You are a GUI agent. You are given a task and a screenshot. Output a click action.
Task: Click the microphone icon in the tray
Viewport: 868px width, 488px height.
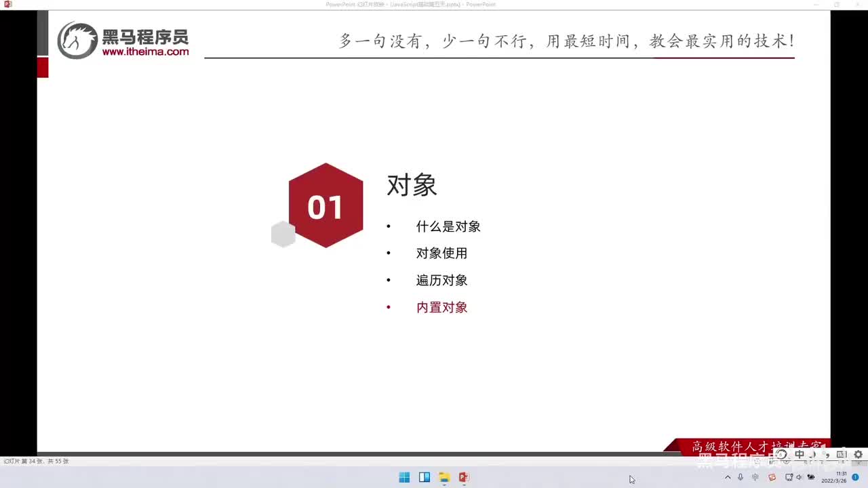(x=741, y=477)
